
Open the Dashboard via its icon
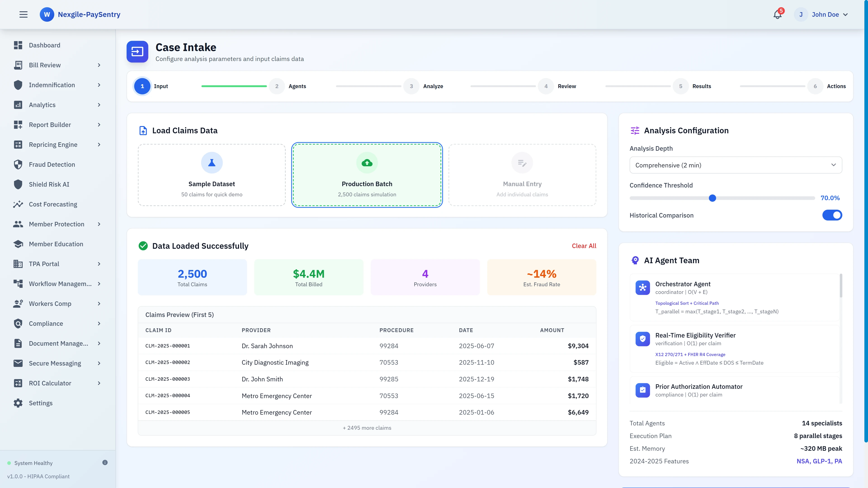(x=18, y=45)
